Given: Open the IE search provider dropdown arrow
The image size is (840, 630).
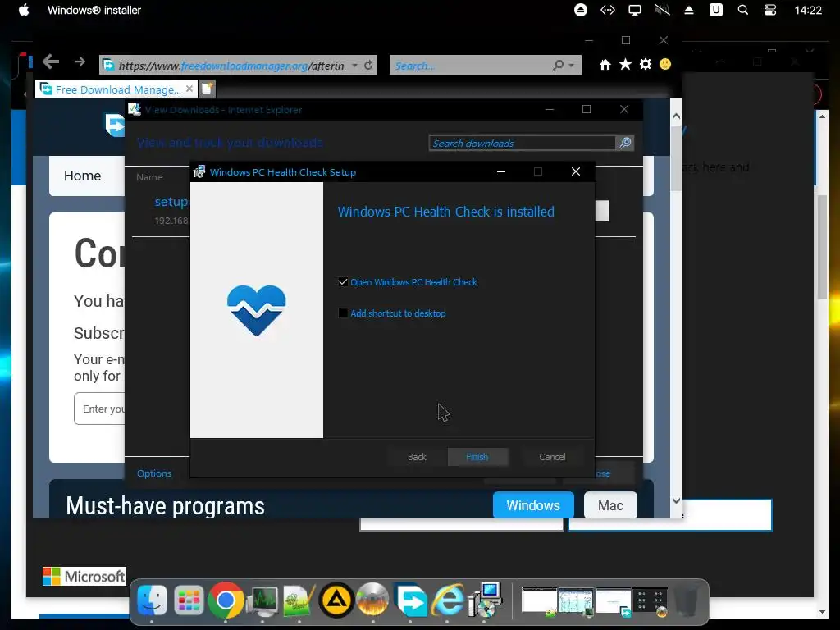Looking at the screenshot, I should pyautogui.click(x=571, y=66).
